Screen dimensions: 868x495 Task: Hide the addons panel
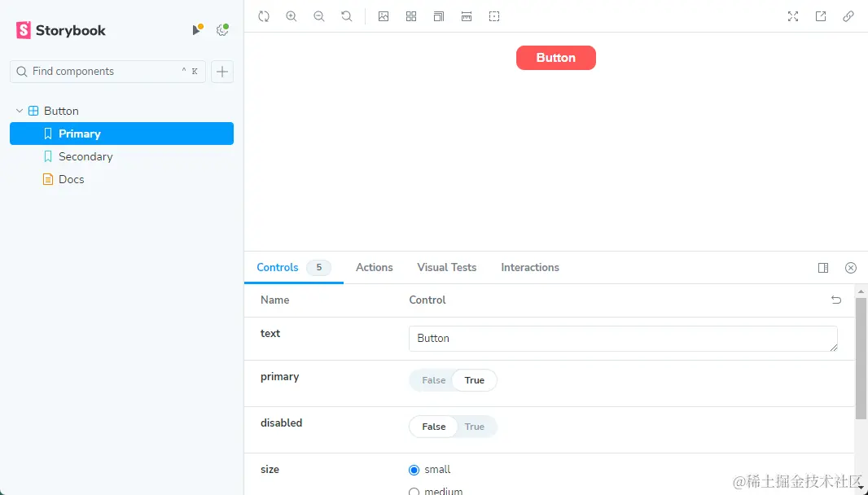click(851, 268)
